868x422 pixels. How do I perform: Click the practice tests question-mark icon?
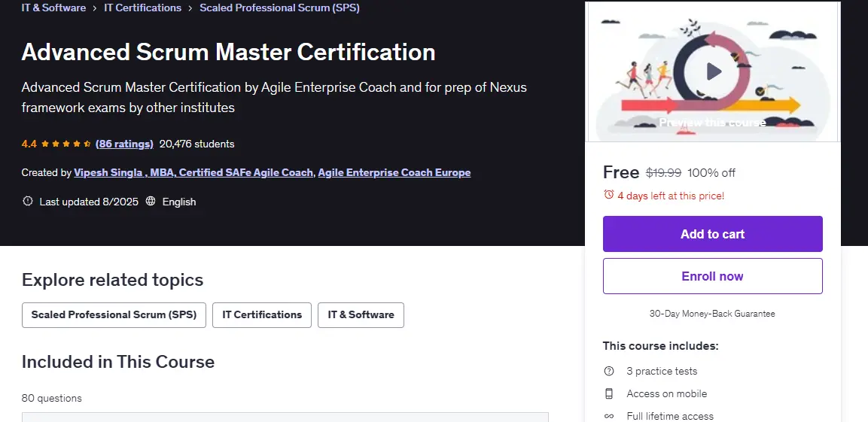[609, 371]
